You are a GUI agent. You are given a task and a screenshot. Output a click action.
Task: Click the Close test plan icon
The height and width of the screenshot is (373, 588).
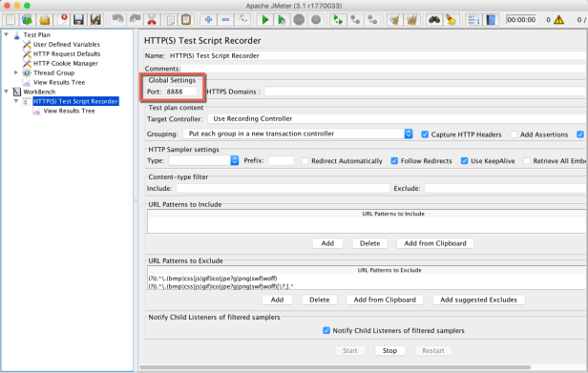pos(62,19)
